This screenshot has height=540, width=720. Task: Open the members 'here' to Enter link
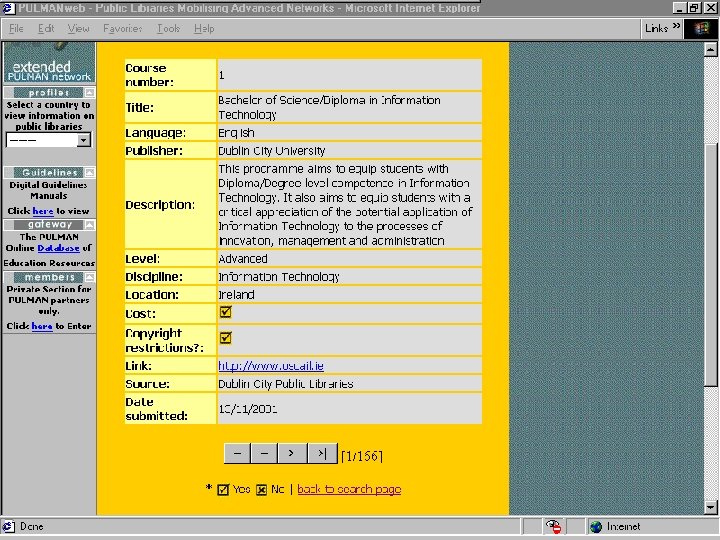click(x=42, y=326)
